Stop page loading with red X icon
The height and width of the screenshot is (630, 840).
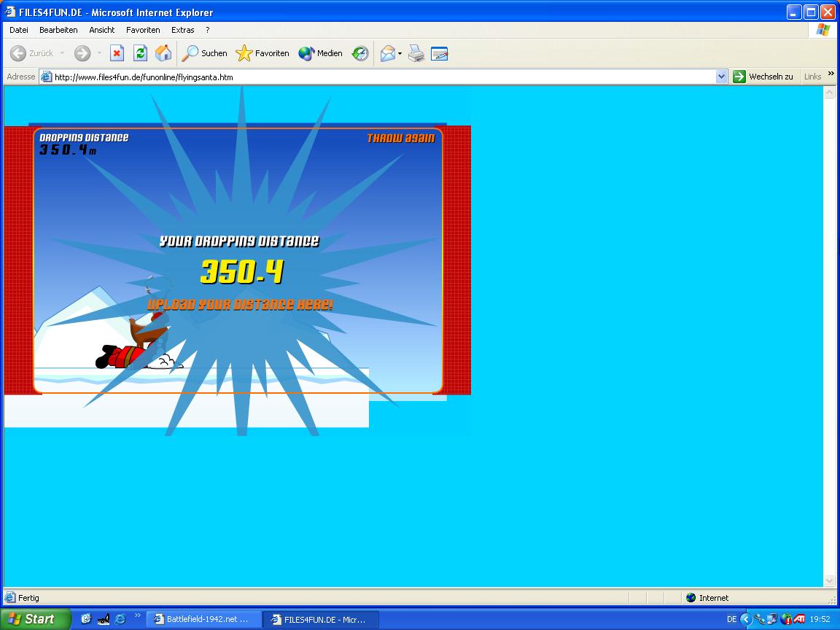(x=117, y=53)
